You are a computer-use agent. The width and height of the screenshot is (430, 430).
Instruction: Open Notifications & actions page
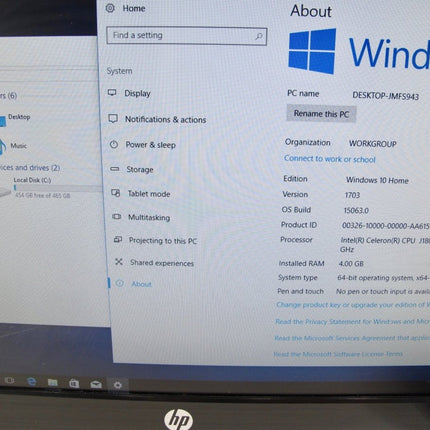pos(165,119)
